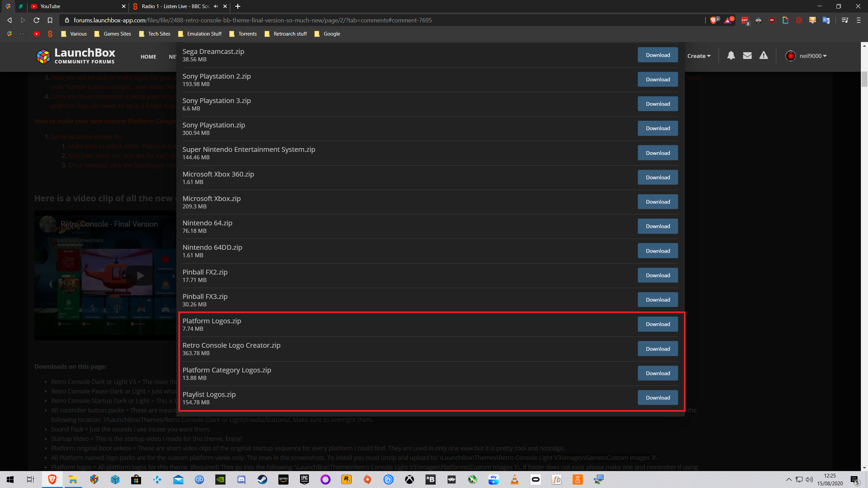
Task: Open the RSS feed extension icon
Action: (x=812, y=20)
